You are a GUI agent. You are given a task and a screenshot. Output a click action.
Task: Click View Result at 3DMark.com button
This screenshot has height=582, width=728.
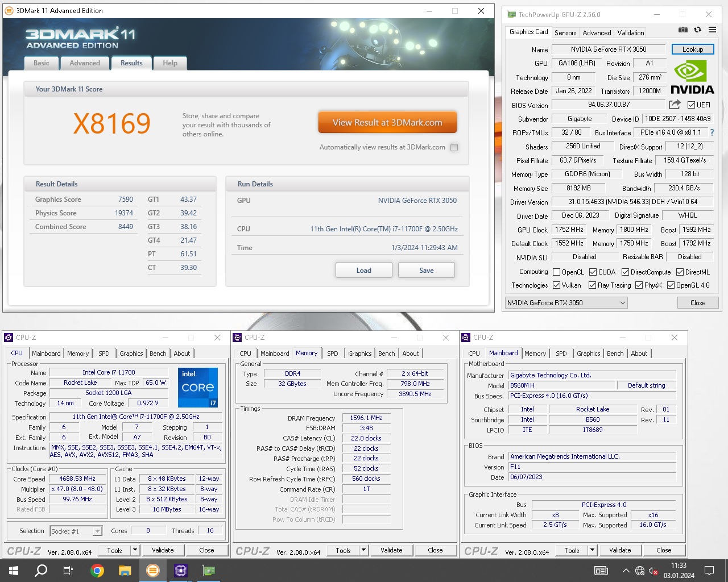click(x=387, y=123)
